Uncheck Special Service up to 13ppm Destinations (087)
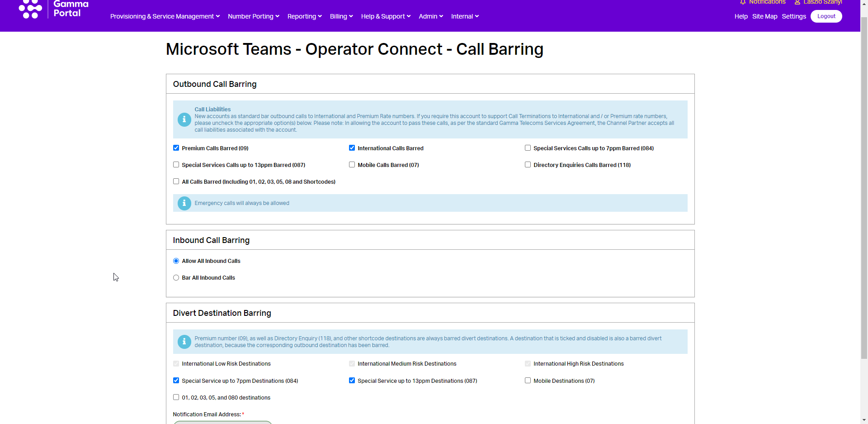This screenshot has width=868, height=424. click(352, 381)
